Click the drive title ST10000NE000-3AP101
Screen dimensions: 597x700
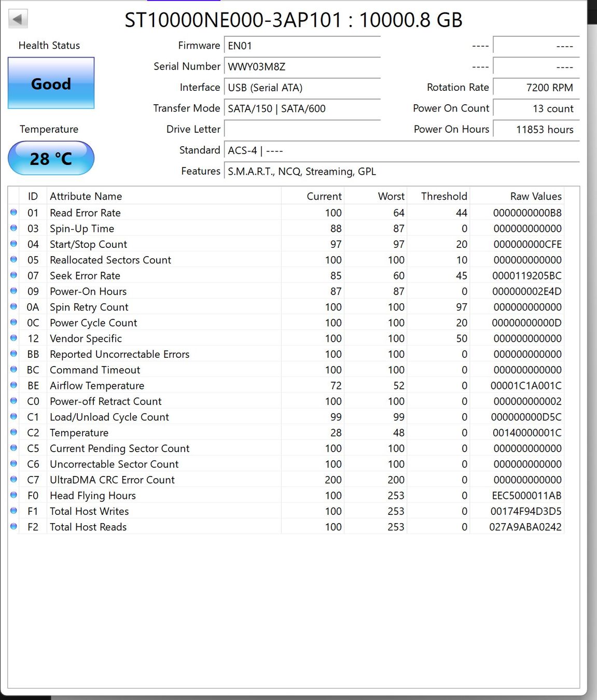[233, 20]
